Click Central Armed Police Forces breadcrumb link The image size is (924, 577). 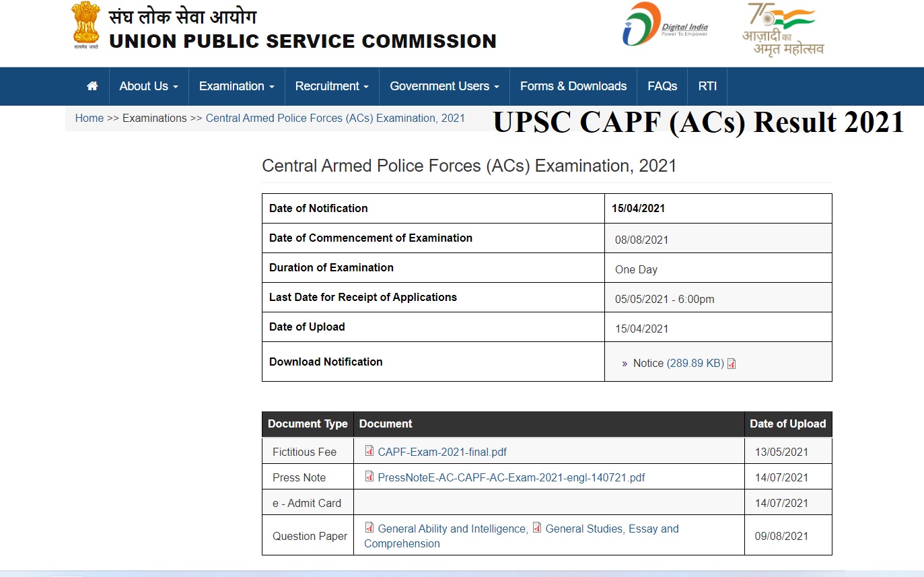pos(335,118)
